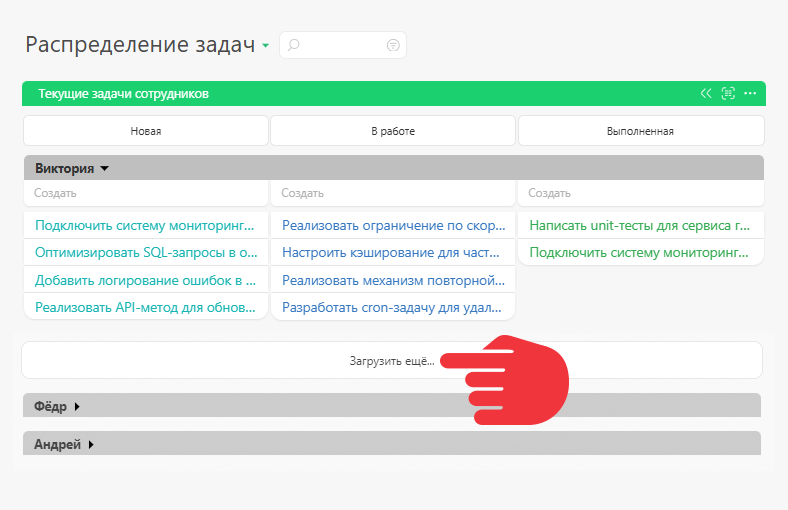Open task Разработать cron-задачу для удал…

(391, 308)
